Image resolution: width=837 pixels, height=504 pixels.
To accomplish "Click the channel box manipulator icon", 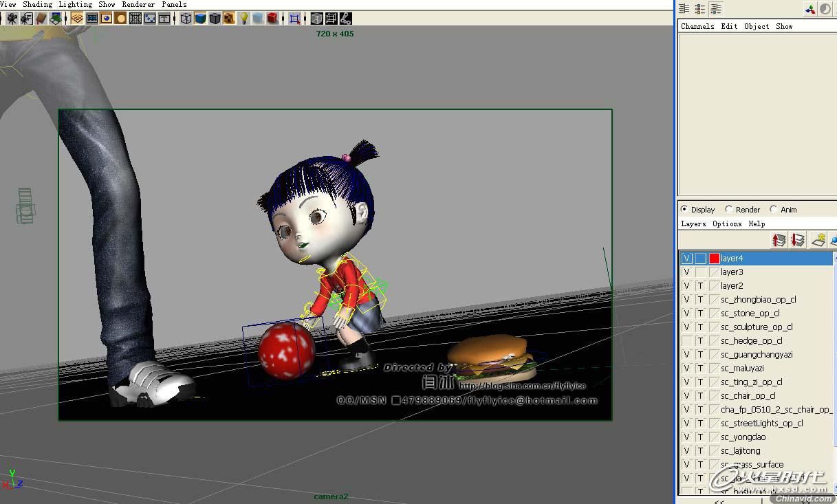I will click(x=810, y=8).
